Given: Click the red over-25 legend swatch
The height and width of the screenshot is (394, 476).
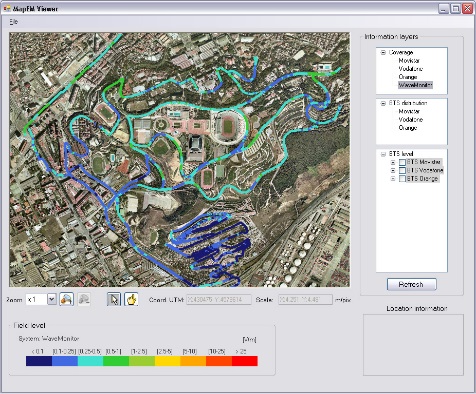Looking at the screenshot, I should click(245, 361).
